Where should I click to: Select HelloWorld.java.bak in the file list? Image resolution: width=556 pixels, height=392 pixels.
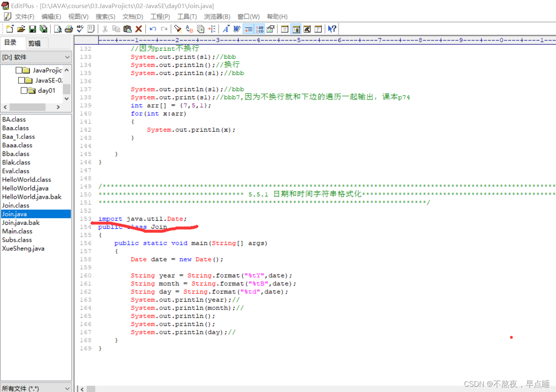(x=32, y=197)
